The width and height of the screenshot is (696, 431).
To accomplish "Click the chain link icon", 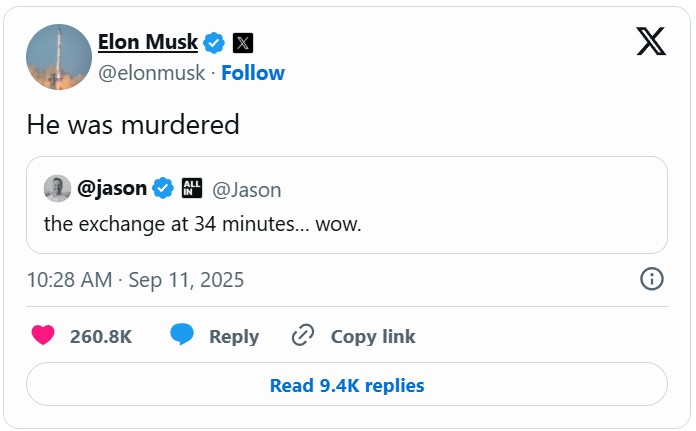I will [x=303, y=336].
